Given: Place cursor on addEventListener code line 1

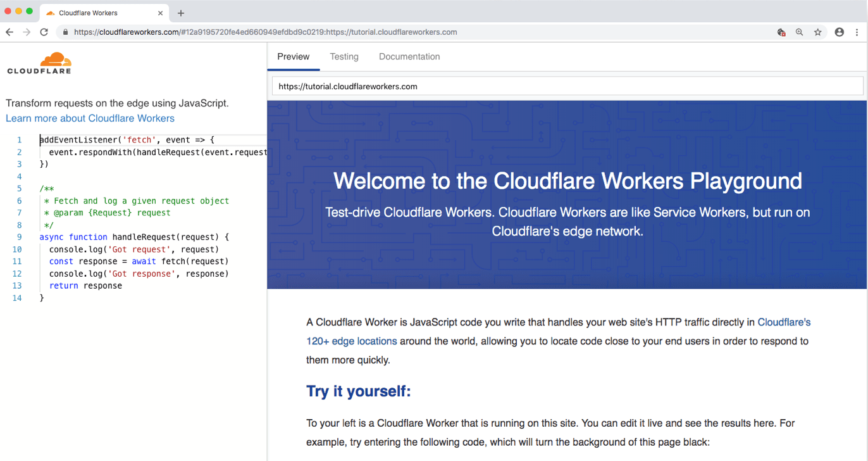Looking at the screenshot, I should click(127, 140).
